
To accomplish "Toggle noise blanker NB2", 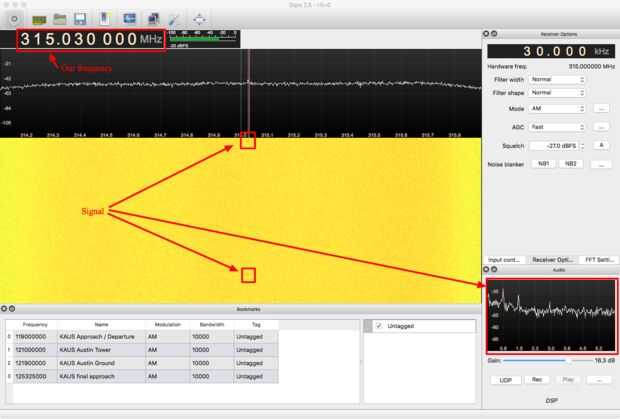I will [571, 164].
